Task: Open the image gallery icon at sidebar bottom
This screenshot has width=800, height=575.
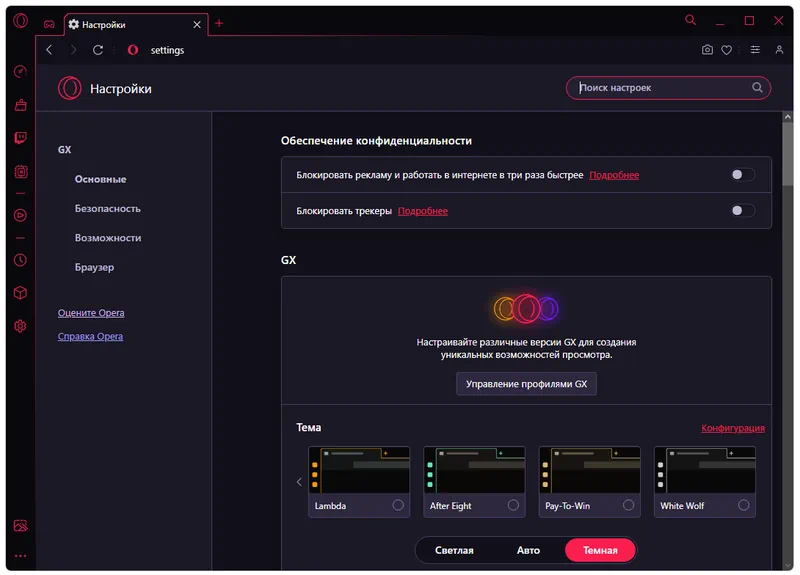Action: click(x=20, y=526)
